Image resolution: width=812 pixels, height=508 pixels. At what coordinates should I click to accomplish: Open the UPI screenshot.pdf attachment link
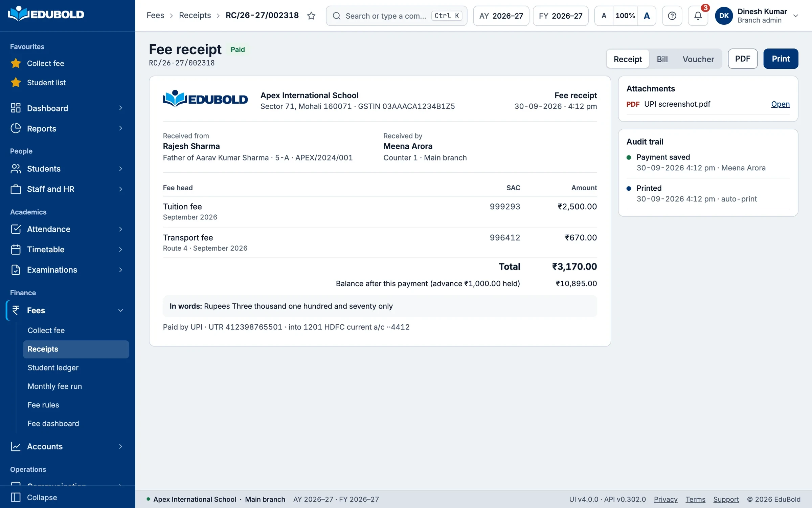(x=780, y=104)
